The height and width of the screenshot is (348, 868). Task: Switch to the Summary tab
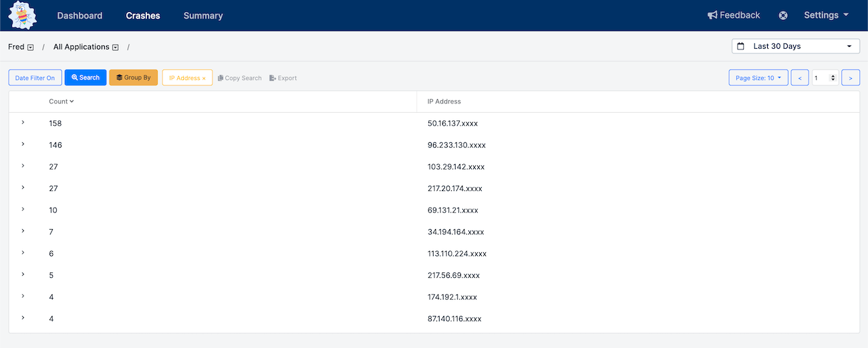[x=203, y=15]
